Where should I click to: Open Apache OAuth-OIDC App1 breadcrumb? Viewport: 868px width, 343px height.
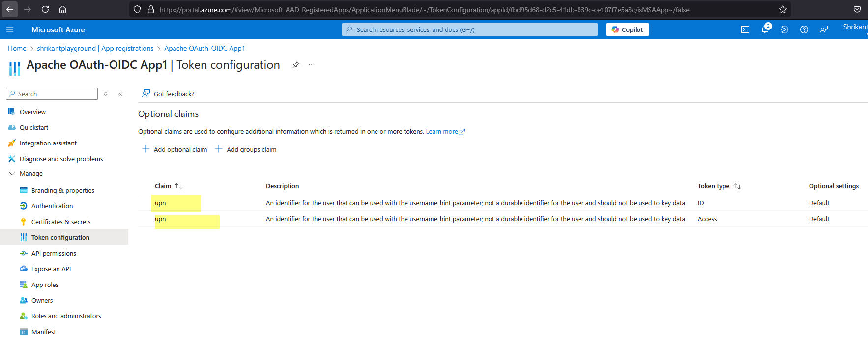point(204,48)
